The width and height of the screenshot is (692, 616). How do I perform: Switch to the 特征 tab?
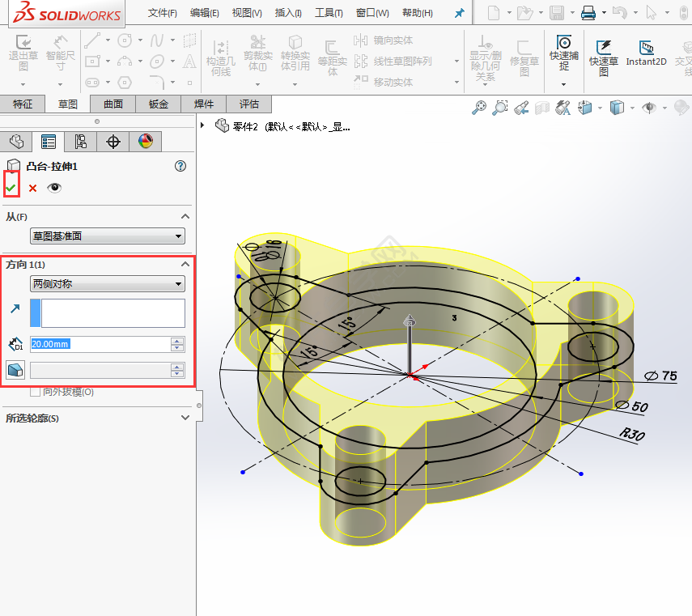tap(23, 104)
